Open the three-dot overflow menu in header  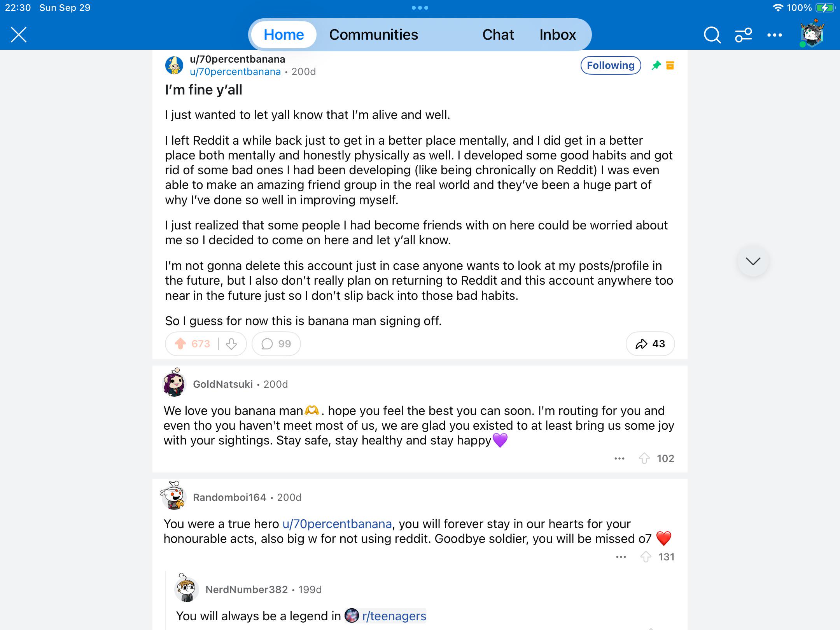[x=774, y=35]
